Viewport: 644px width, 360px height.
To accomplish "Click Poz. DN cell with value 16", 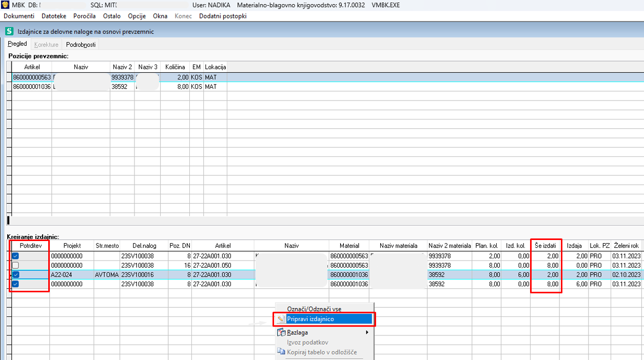I will pyautogui.click(x=180, y=266).
